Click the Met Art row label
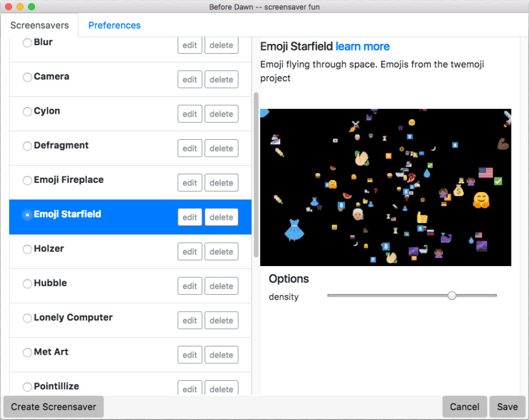The image size is (529, 420). click(x=51, y=352)
